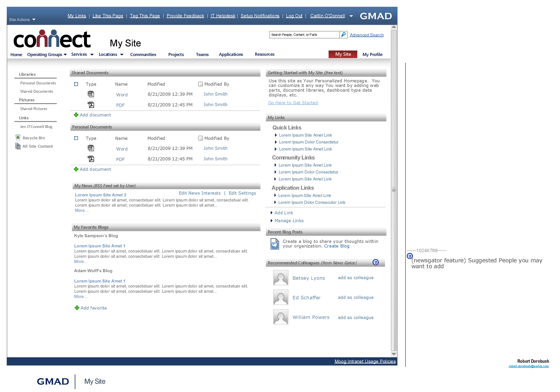Expand the Services dropdown arrow

click(92, 55)
